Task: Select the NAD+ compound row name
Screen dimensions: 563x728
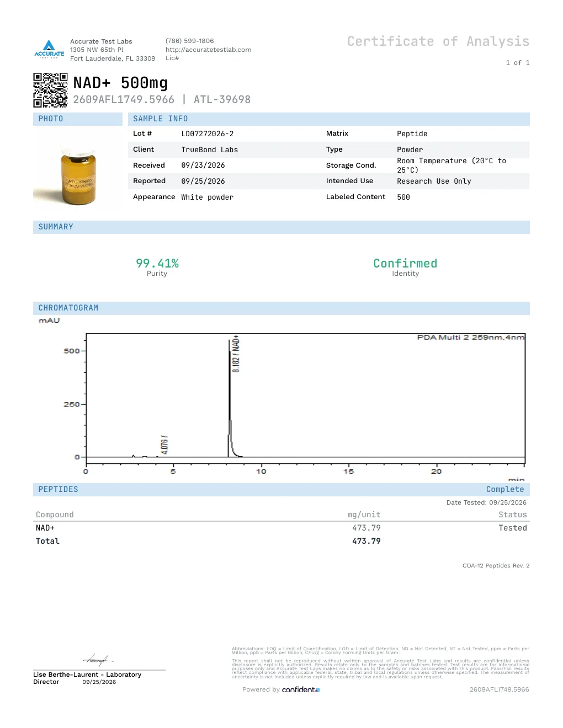Action: [45, 528]
